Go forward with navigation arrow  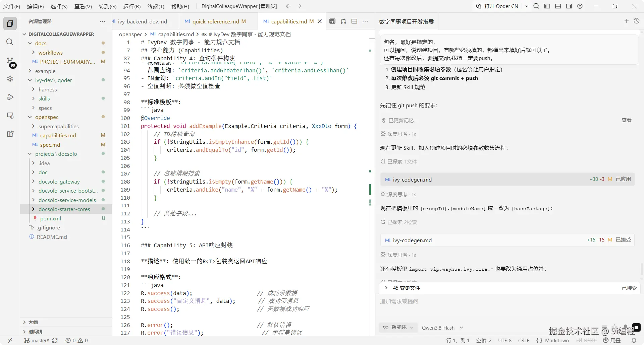[x=299, y=6]
